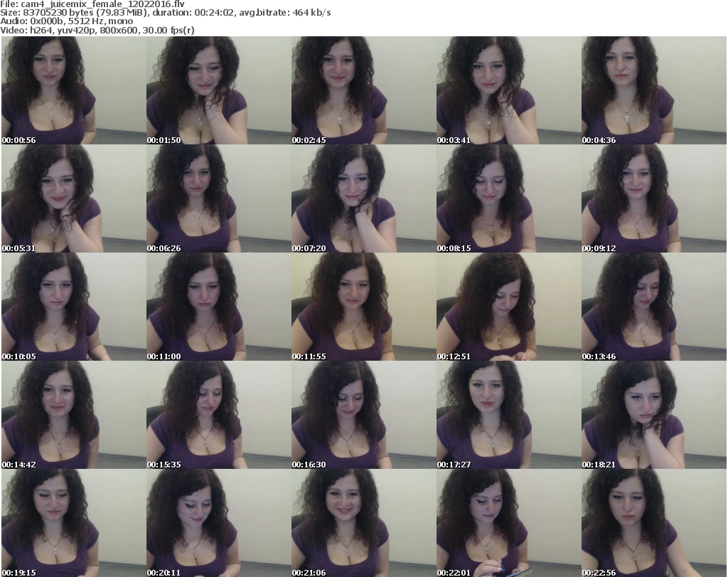Choose the thumbnail stamped 00:16:30
The height and width of the screenshot is (577, 728).
[363, 415]
